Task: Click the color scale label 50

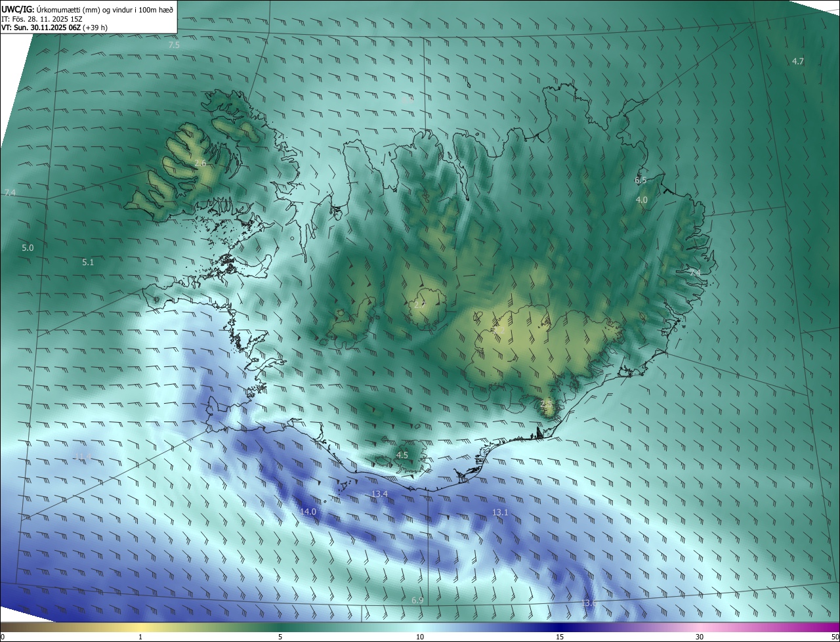Action: point(834,637)
